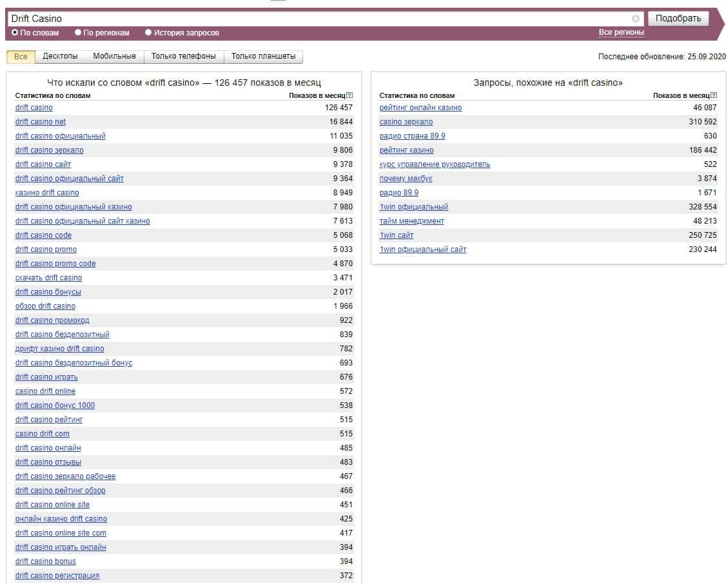Image resolution: width=728 pixels, height=584 pixels.
Task: Select the 'История запросов' radio button
Action: [x=149, y=32]
